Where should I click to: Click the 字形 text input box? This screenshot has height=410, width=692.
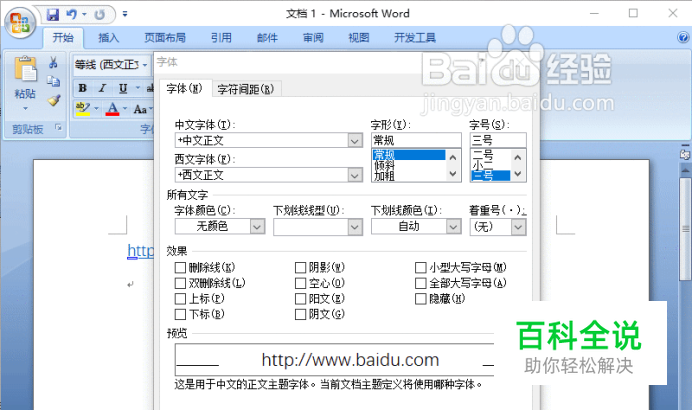pos(416,140)
